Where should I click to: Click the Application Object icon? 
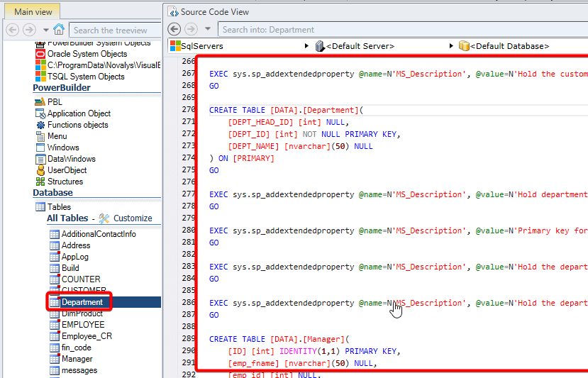tap(40, 113)
